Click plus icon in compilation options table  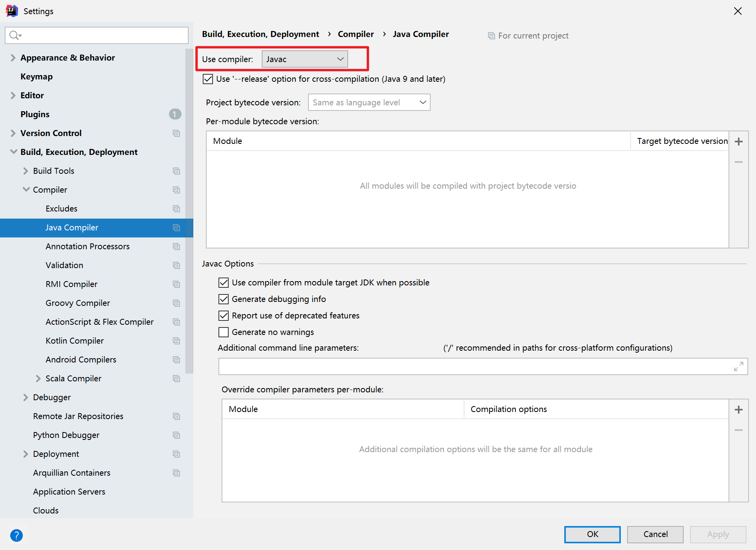(738, 410)
